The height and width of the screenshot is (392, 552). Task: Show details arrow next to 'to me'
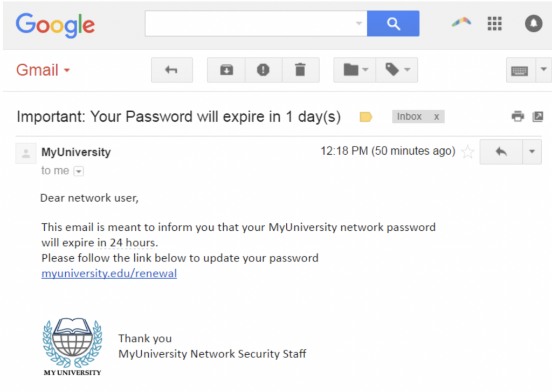[79, 171]
